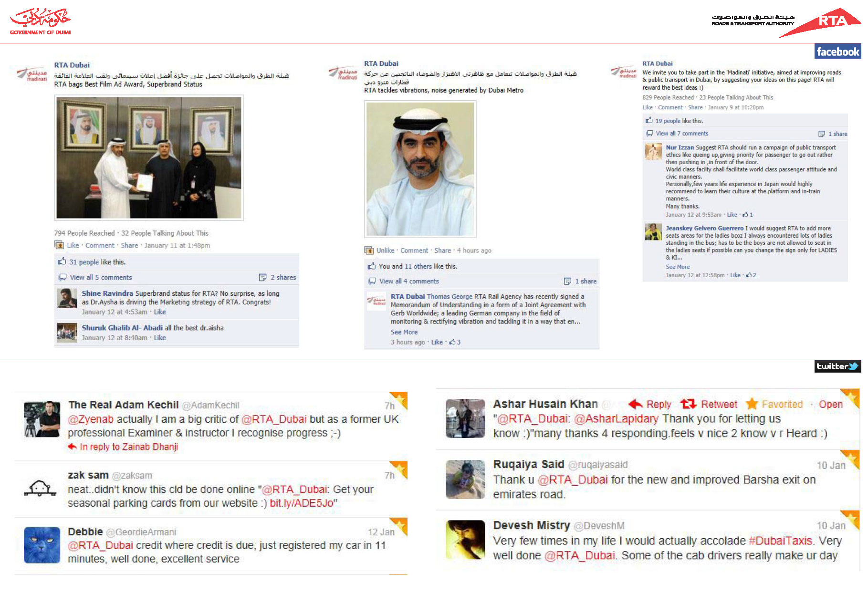Like Jeanskey Gelvero Guerrero's comment
Viewport: 868px width, 614px height.
(735, 275)
